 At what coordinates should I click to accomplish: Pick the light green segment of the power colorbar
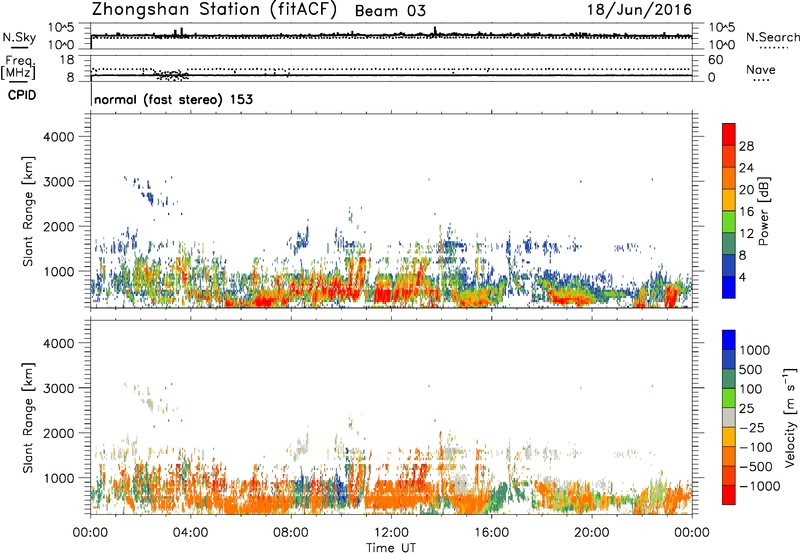click(729, 222)
